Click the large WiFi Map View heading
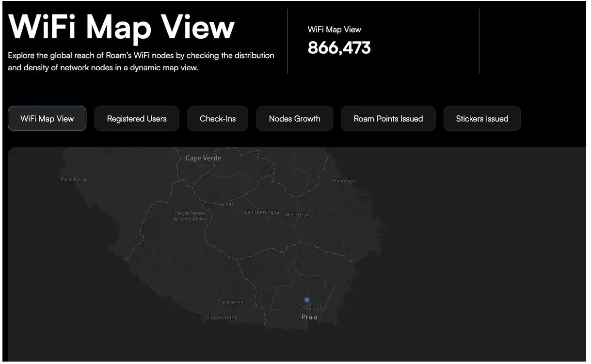This screenshot has height=364, width=591. coord(122,27)
